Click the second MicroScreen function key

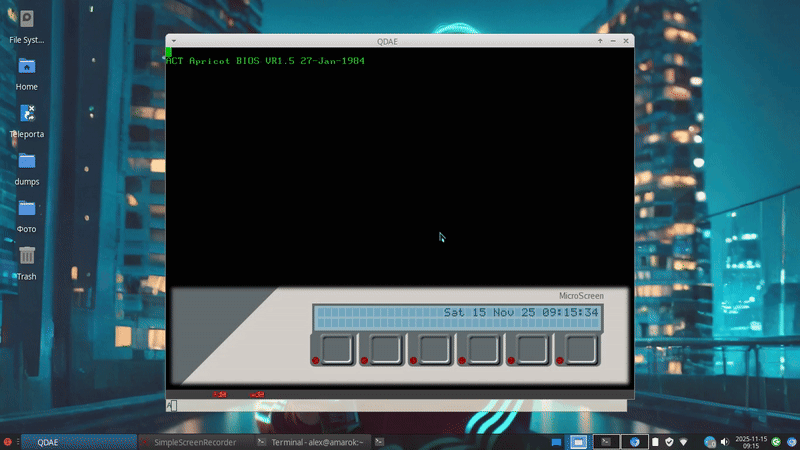coord(385,349)
